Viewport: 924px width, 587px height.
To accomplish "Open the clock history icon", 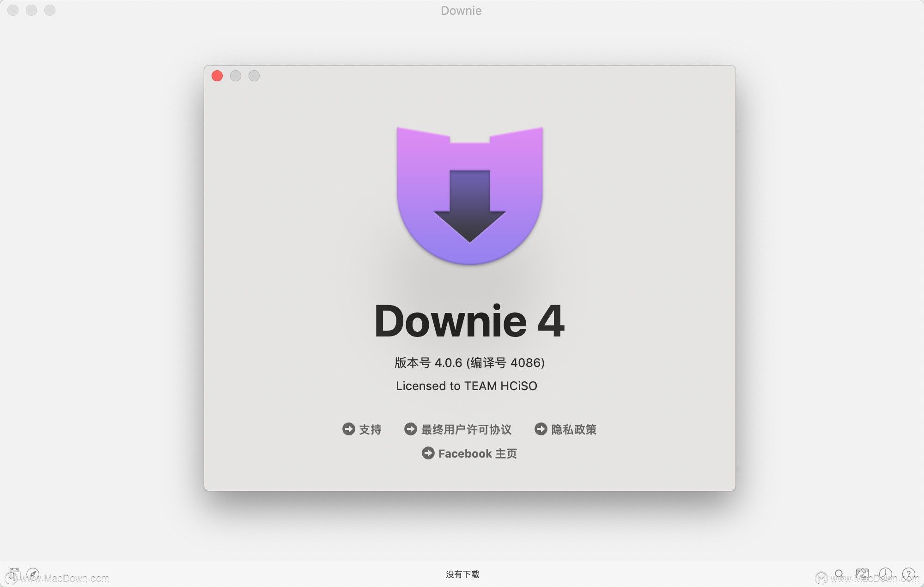I will 885,574.
